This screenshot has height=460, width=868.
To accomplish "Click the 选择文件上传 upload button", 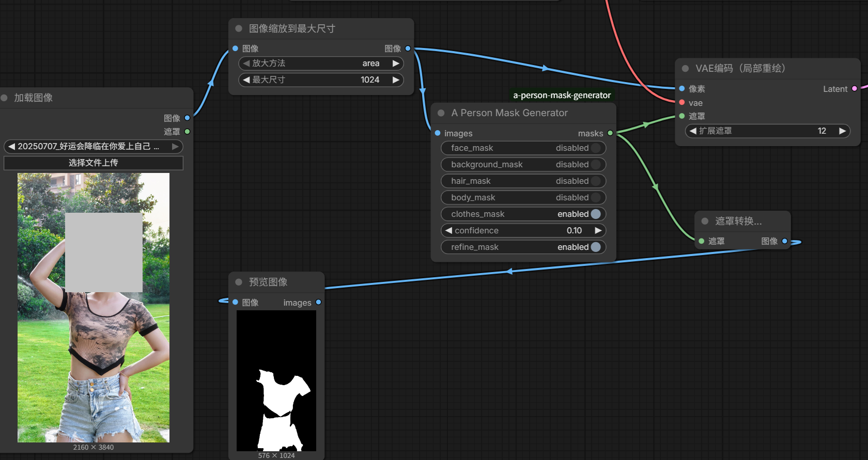I will pos(94,163).
